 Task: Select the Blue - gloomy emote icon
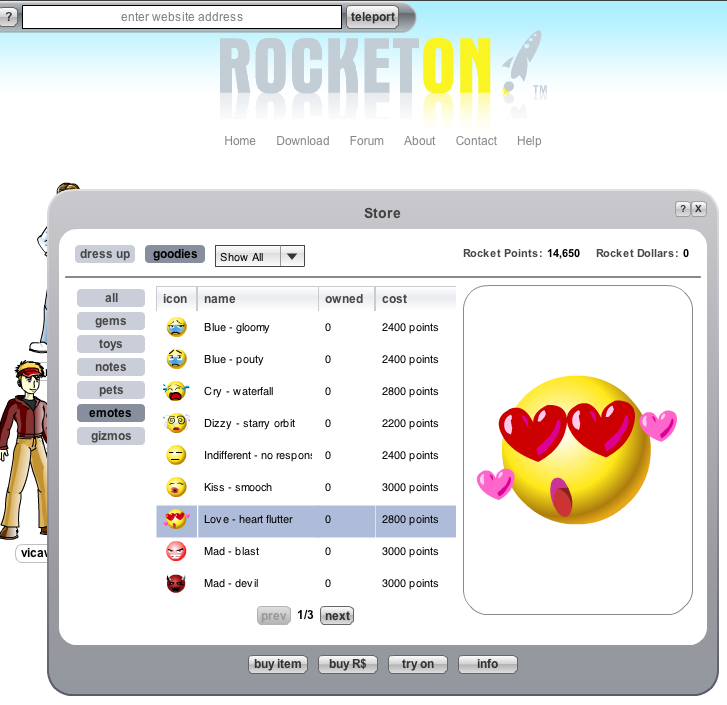176,327
